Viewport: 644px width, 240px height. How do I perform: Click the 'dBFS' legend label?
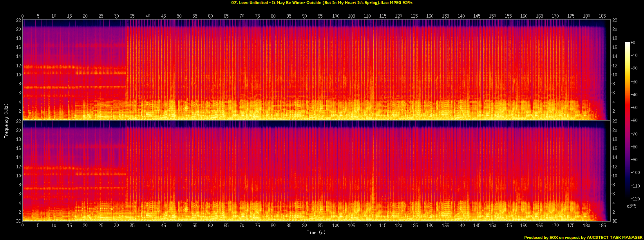(631, 206)
